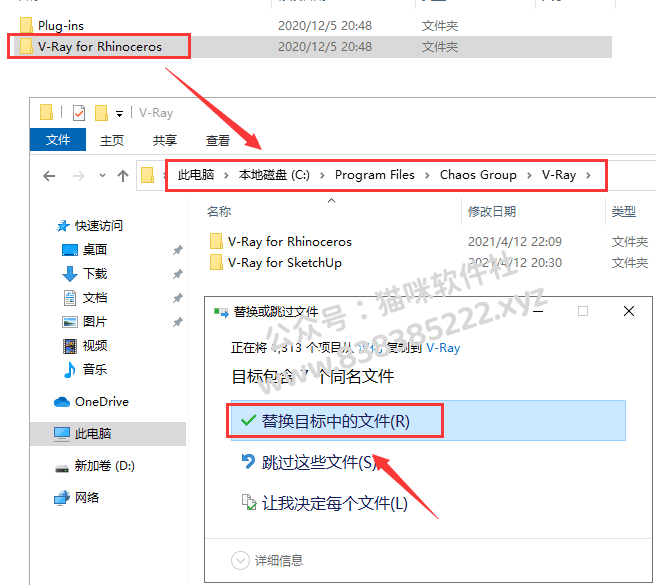
Task: Click the V-Ray for SketchUp folder icon
Action: tap(216, 262)
